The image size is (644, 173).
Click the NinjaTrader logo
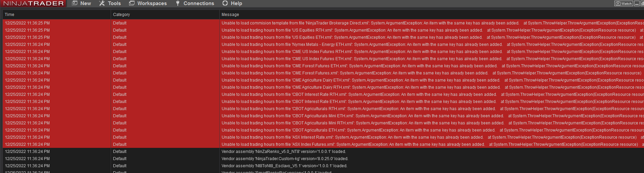point(34,3)
